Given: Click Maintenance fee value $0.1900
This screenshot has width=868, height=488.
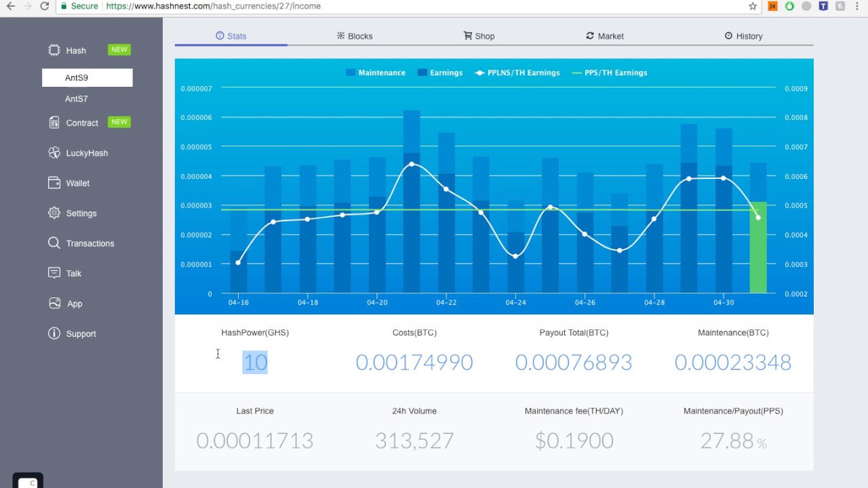Looking at the screenshot, I should coord(574,441).
